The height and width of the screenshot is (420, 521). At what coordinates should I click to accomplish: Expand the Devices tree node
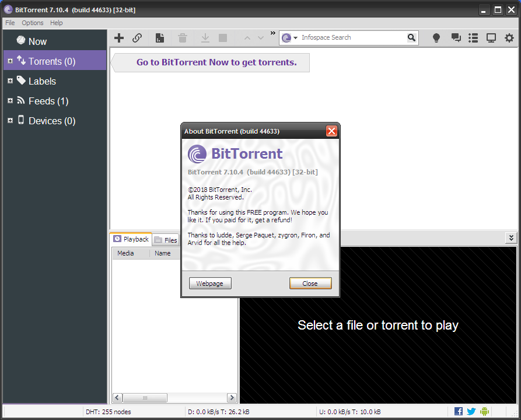click(x=11, y=120)
